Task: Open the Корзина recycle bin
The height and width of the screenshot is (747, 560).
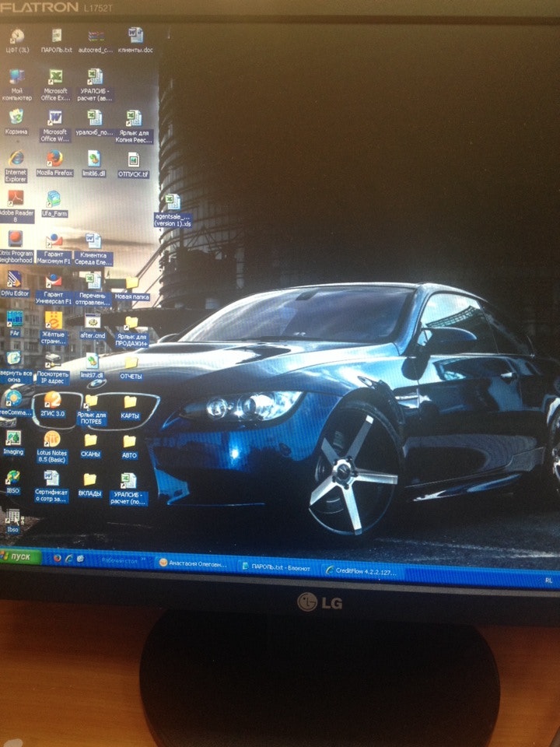Action: point(16,121)
